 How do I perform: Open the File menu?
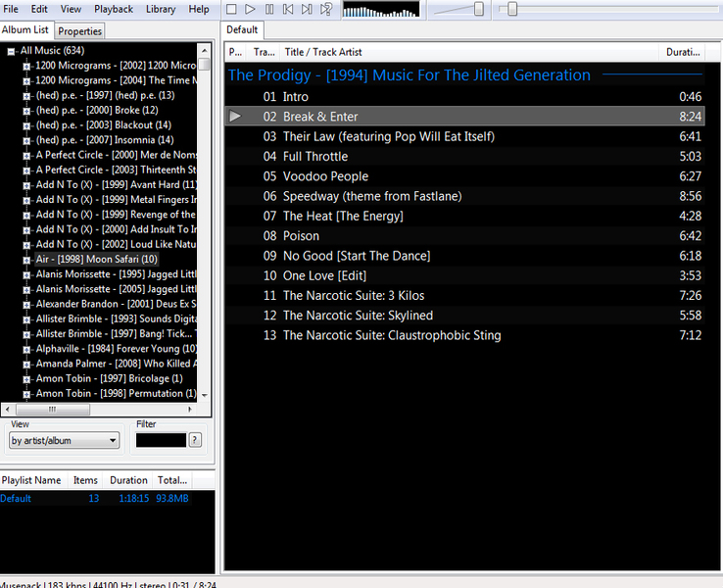(11, 9)
